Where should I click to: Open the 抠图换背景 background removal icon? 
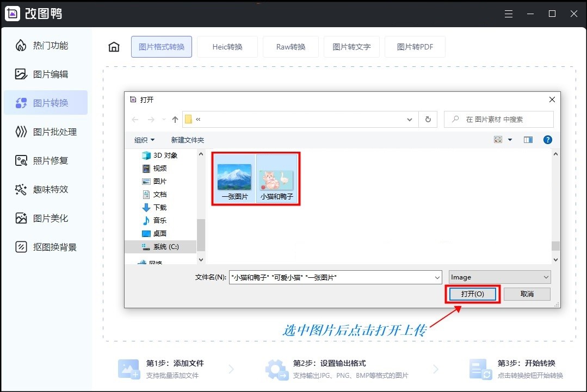click(x=22, y=247)
